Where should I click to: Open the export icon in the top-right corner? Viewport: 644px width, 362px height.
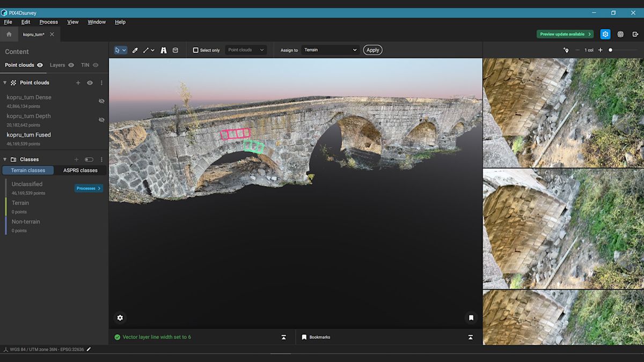click(635, 34)
